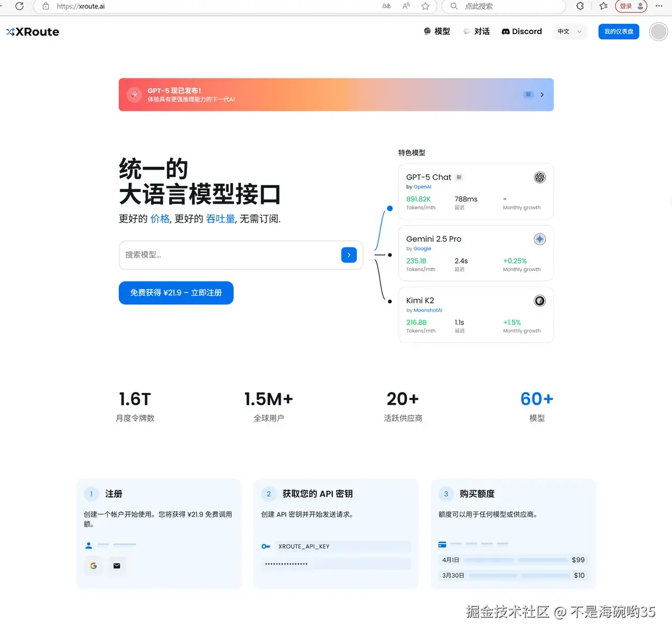672x636 pixels.
Task: Click the 价格 link in the tagline
Action: point(160,219)
